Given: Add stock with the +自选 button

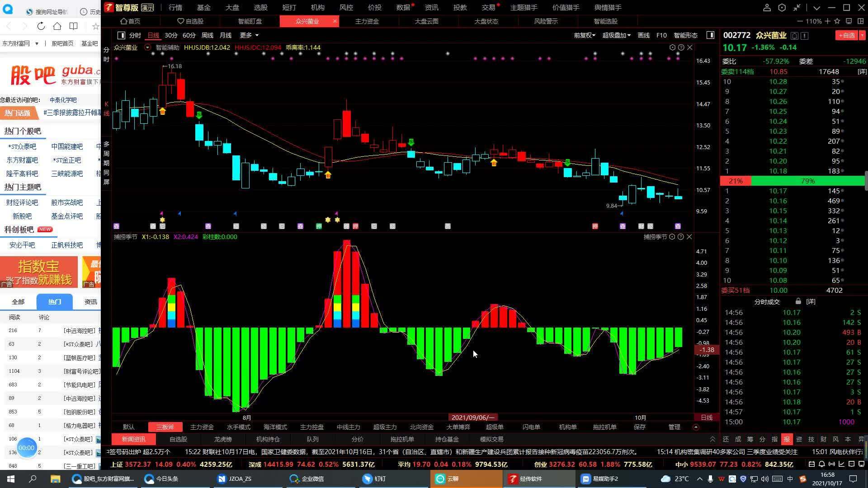Looking at the screenshot, I should pos(847,35).
